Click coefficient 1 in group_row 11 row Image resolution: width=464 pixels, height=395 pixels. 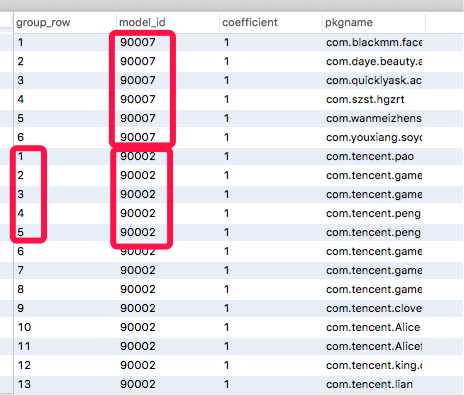227,346
